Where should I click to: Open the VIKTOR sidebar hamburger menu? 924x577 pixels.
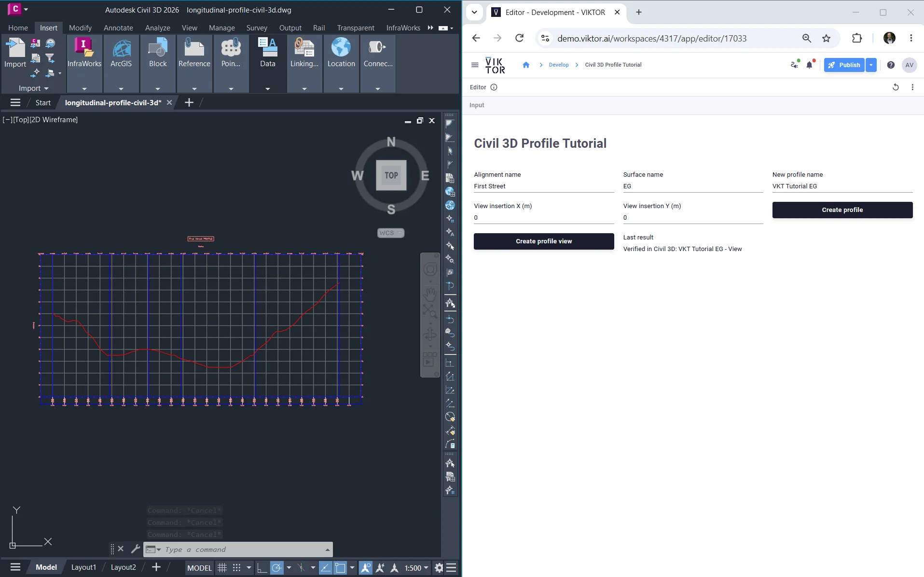coord(475,65)
